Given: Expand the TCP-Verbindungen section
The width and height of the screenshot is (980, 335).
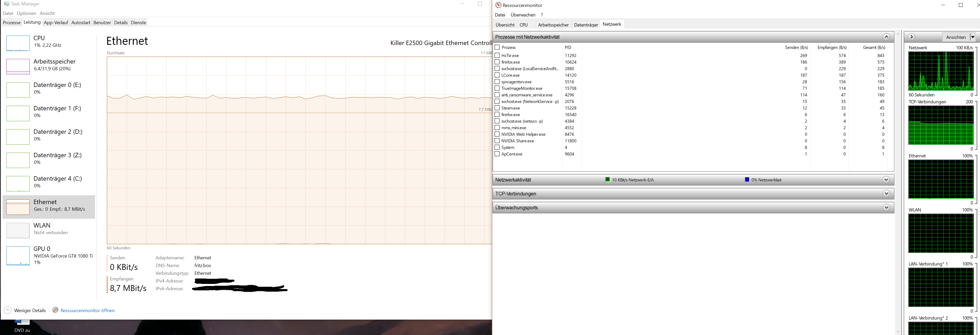Looking at the screenshot, I should (x=886, y=193).
